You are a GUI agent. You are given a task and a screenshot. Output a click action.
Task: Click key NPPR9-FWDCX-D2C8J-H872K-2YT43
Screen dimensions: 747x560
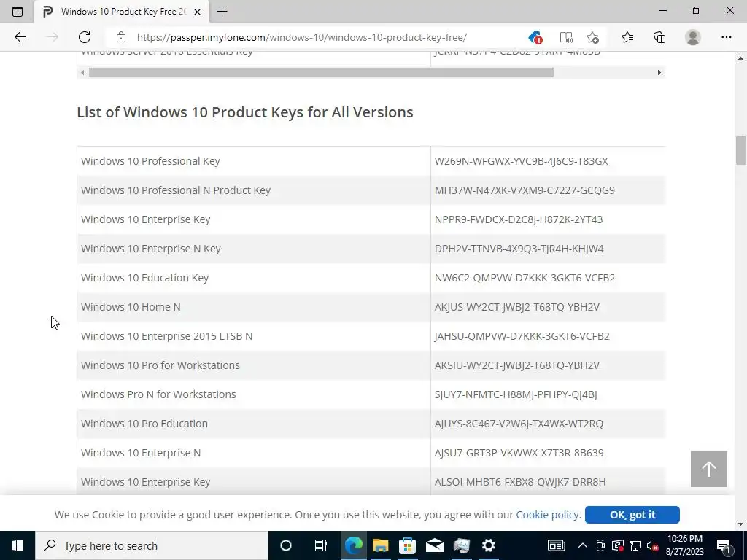coord(519,219)
